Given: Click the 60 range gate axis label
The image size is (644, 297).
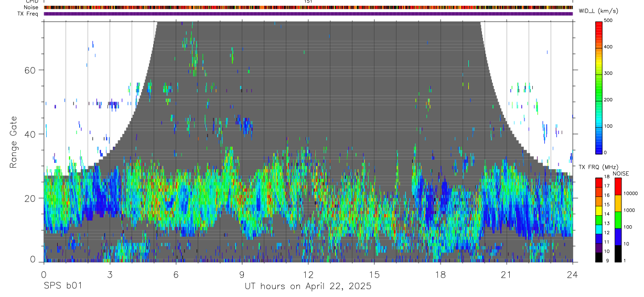Looking at the screenshot, I should pyautogui.click(x=30, y=70).
